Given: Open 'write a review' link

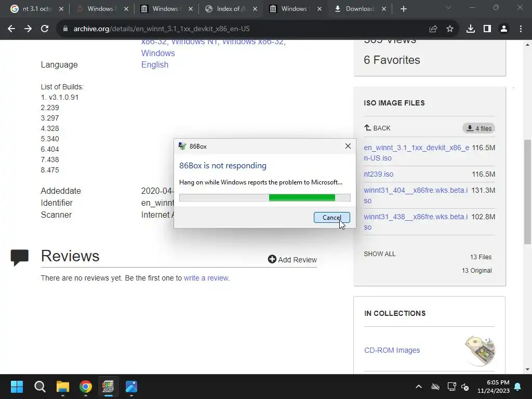Looking at the screenshot, I should pyautogui.click(x=207, y=278).
